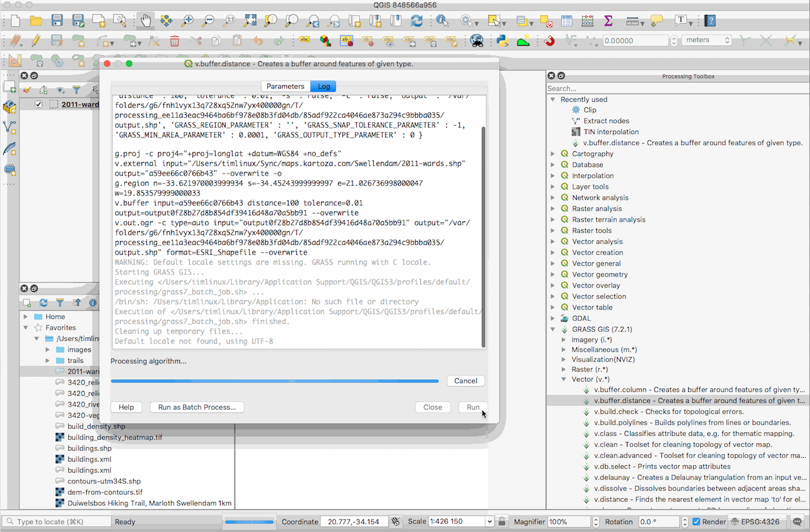Select TIN interpolation in Recently used
Image resolution: width=810 pixels, height=532 pixels.
pyautogui.click(x=611, y=132)
